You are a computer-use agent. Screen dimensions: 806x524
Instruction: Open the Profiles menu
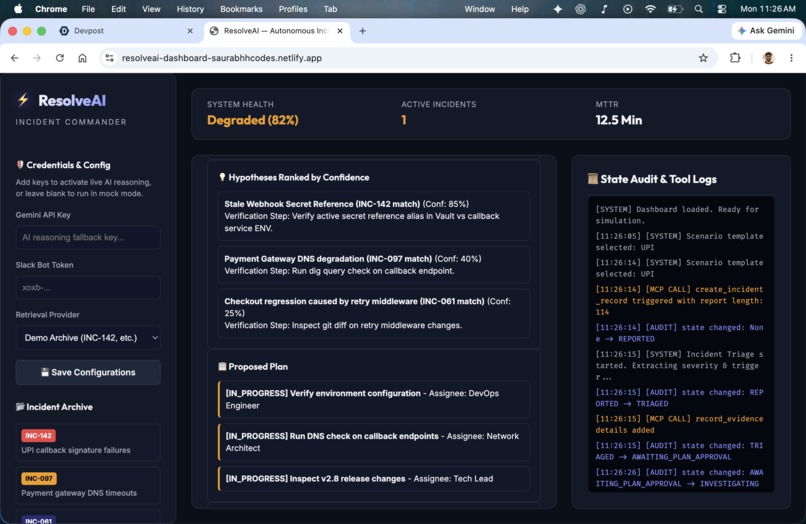pyautogui.click(x=293, y=9)
